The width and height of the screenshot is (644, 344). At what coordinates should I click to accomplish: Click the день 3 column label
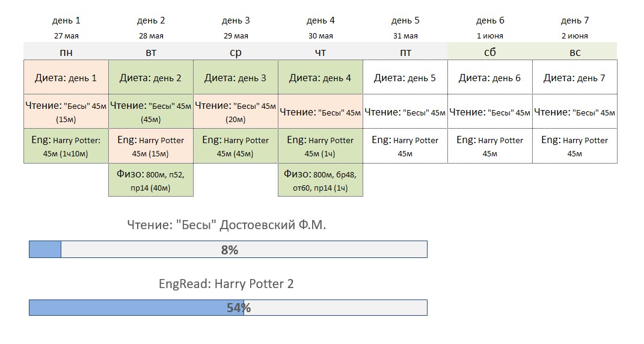click(x=236, y=20)
